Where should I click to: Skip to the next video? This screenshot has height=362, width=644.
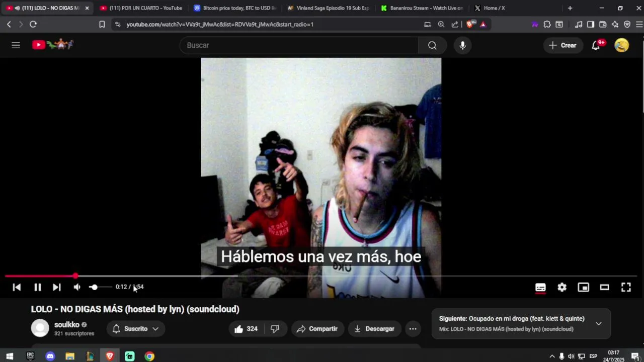coord(56,287)
